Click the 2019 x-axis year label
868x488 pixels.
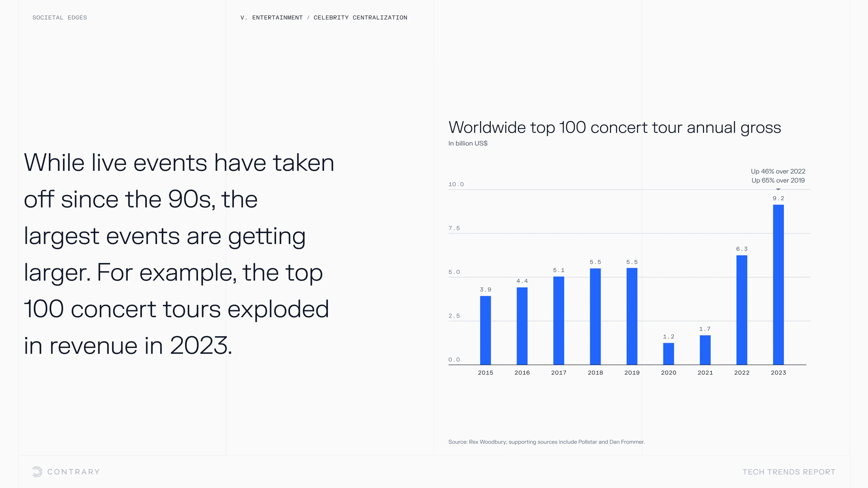(x=632, y=373)
